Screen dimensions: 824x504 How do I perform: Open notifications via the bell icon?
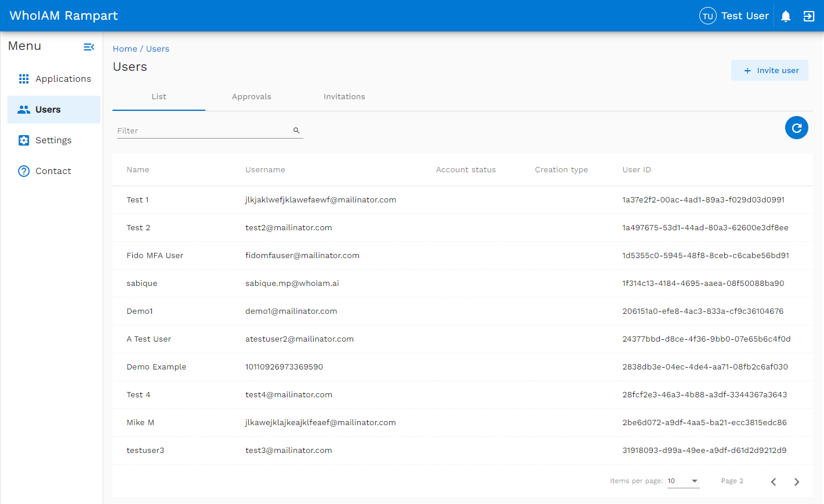click(x=786, y=16)
